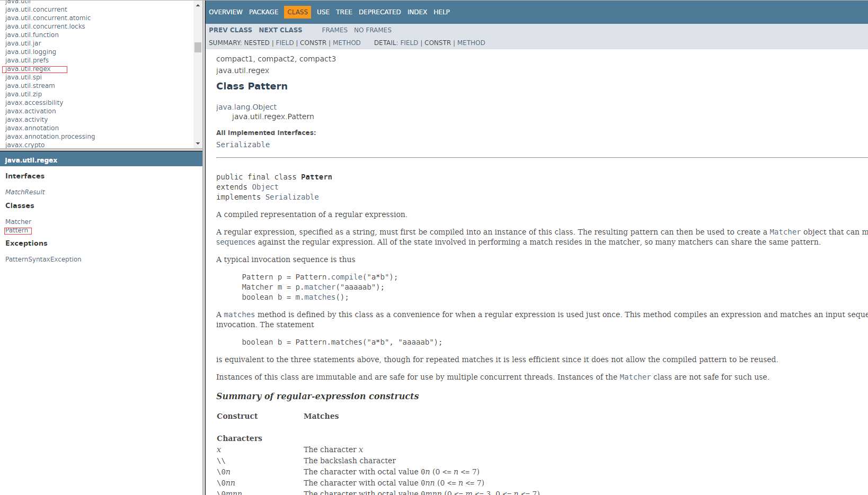868x495 pixels.
Task: Select javax.annotation package
Action: tap(32, 128)
